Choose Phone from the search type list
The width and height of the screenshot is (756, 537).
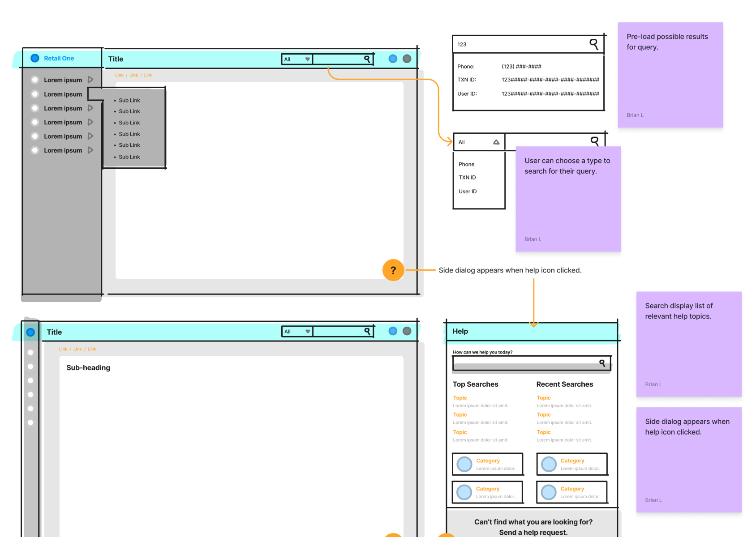coord(466,164)
